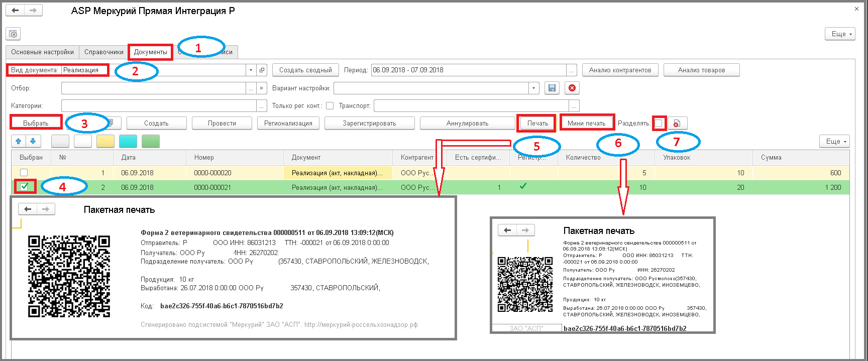Open the settings gear icon below the title

click(13, 34)
